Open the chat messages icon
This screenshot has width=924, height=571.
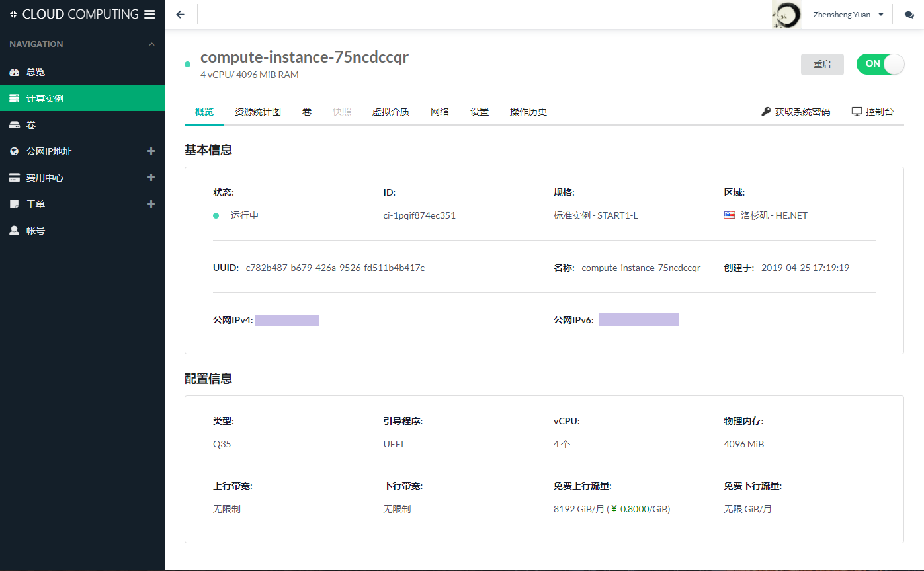[x=909, y=15]
